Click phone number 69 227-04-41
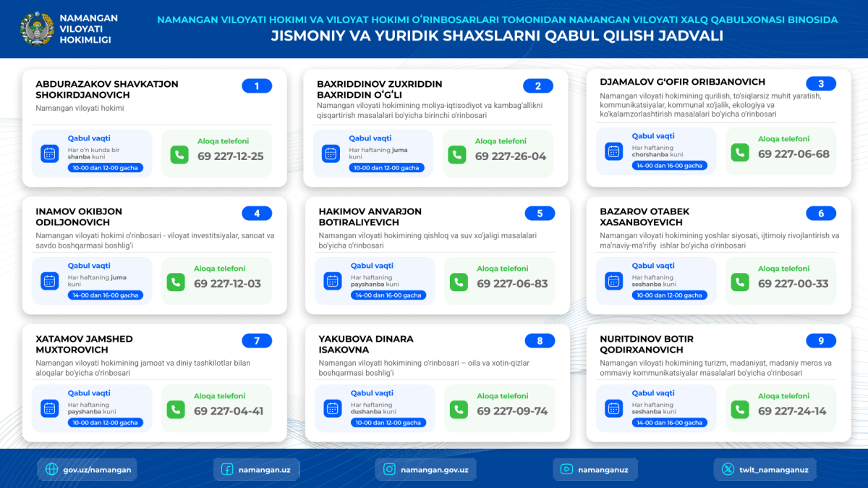 [x=229, y=411]
